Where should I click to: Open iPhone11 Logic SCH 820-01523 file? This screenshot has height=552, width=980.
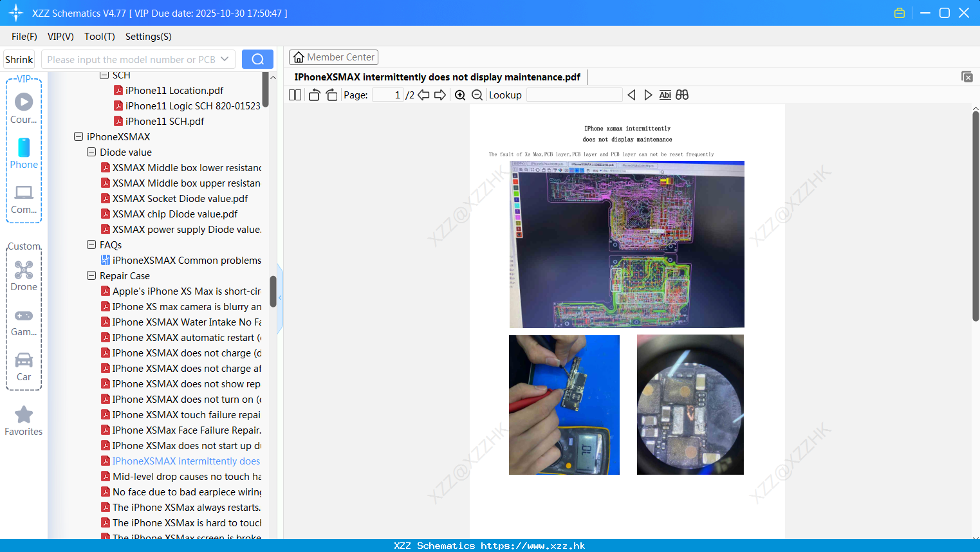(187, 106)
